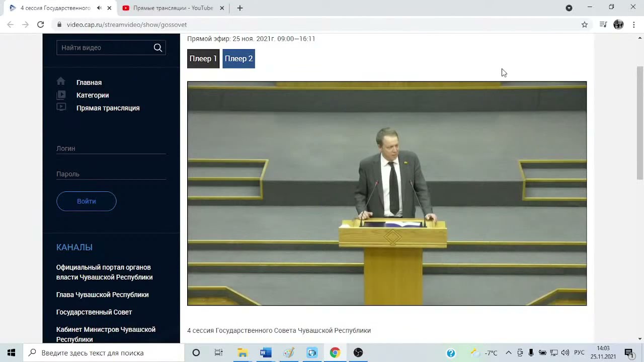Focus the Пароль input field
The image size is (644, 362).
point(111,174)
